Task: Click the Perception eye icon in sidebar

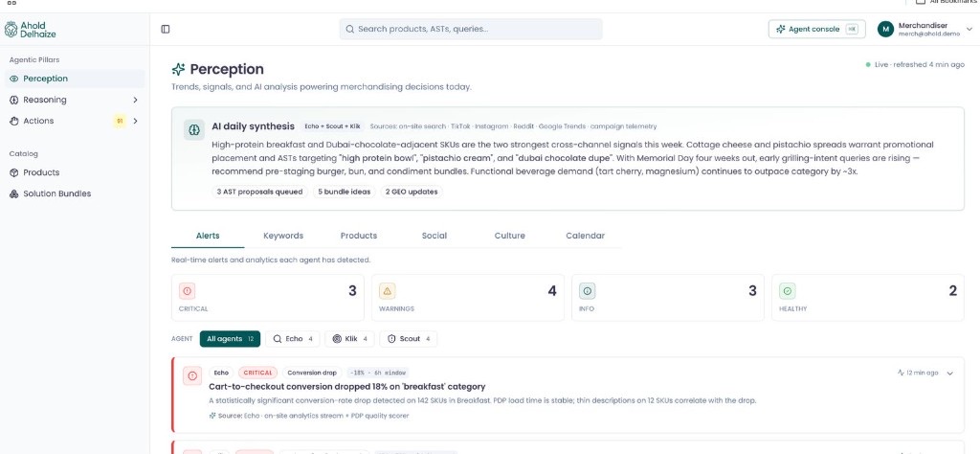Action: pos(13,79)
